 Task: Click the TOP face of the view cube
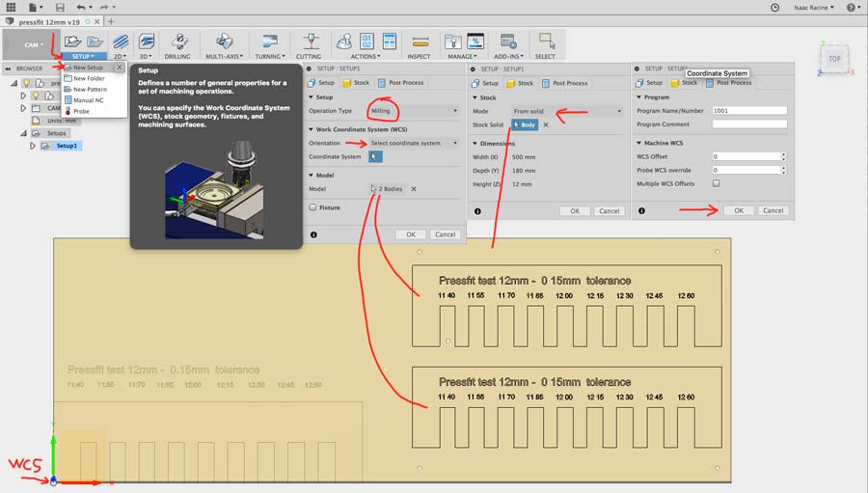click(834, 59)
